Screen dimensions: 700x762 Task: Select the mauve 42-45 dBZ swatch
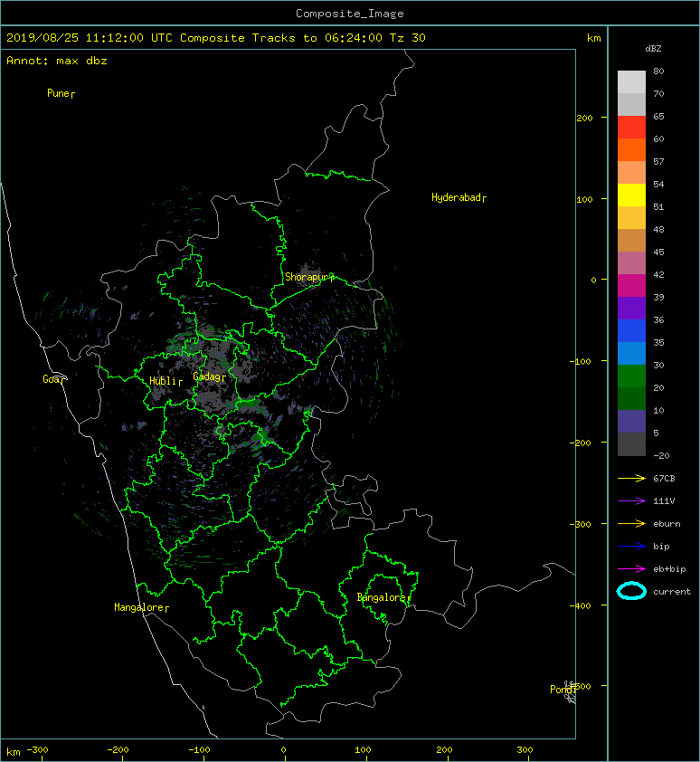(x=631, y=263)
